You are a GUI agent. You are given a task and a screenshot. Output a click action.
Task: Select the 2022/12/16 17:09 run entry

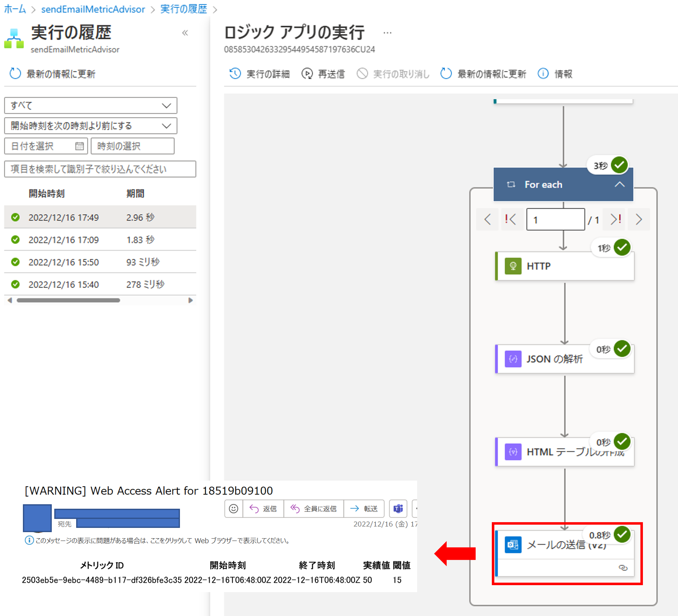tap(64, 240)
